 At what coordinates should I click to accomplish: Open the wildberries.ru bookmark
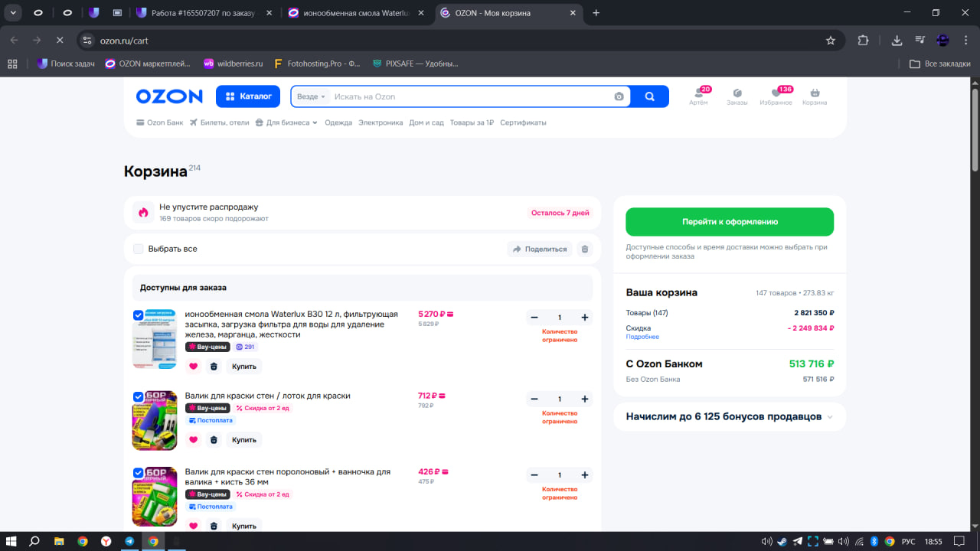[x=233, y=64]
